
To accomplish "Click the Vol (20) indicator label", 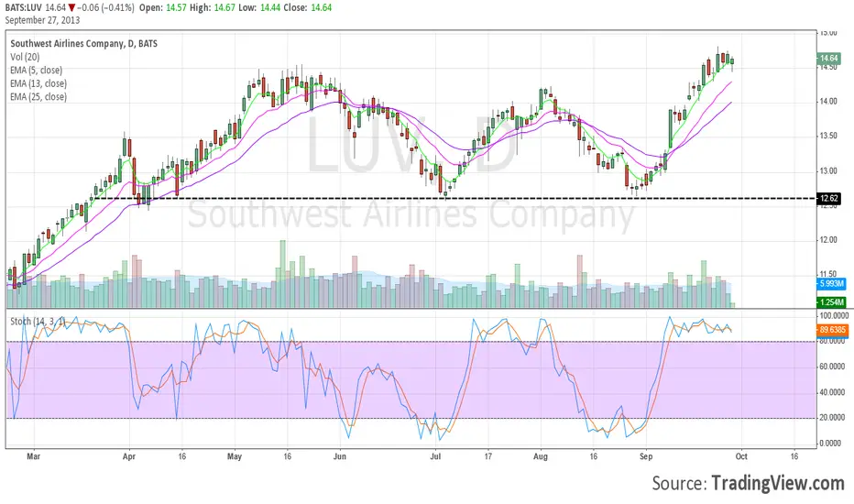I will 25,57.
